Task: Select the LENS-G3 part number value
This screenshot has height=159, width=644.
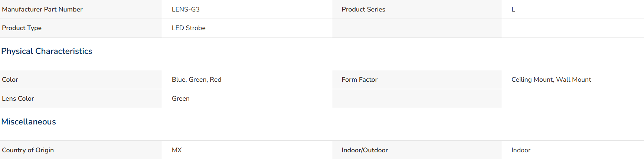Action: pos(186,9)
